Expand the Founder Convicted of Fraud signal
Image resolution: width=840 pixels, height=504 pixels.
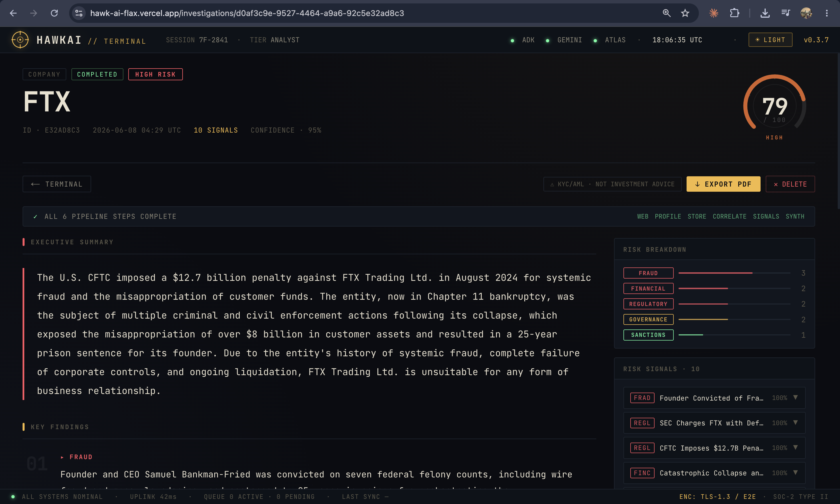pos(795,397)
